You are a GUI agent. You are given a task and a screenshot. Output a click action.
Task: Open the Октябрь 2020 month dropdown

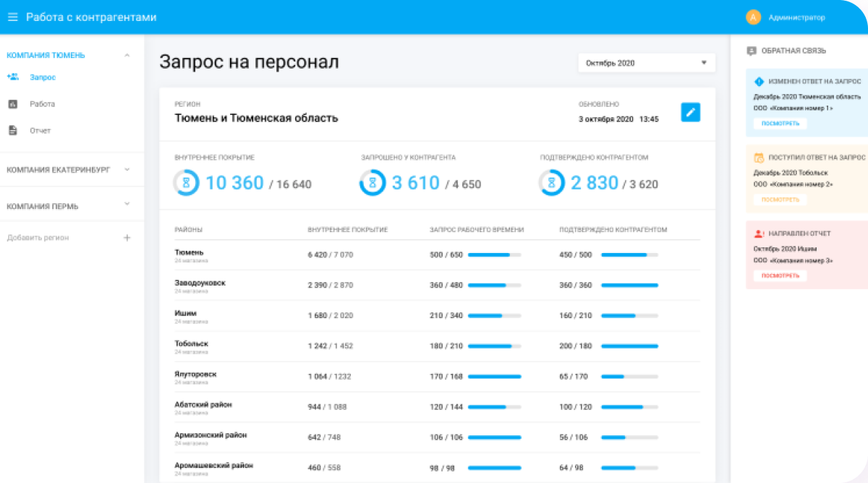646,63
